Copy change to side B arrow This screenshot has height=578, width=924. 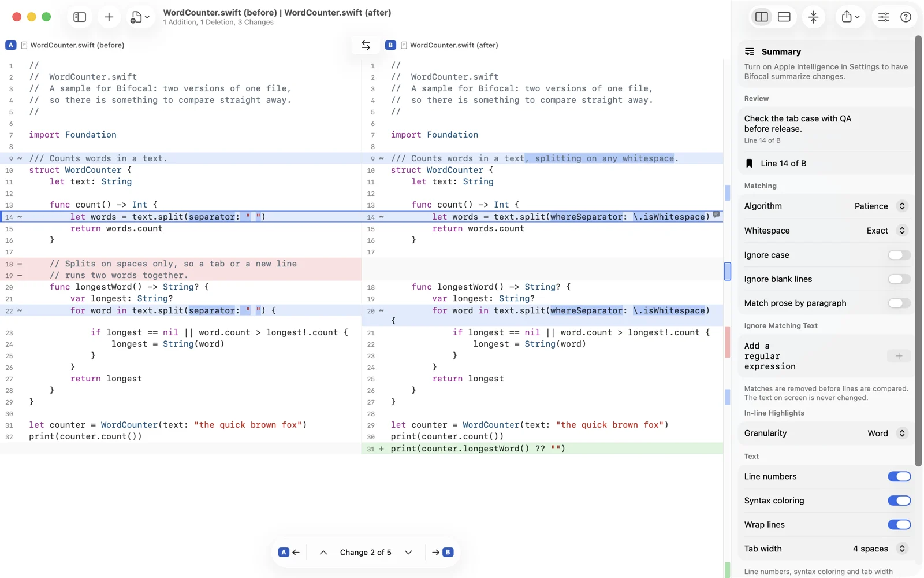pyautogui.click(x=442, y=553)
